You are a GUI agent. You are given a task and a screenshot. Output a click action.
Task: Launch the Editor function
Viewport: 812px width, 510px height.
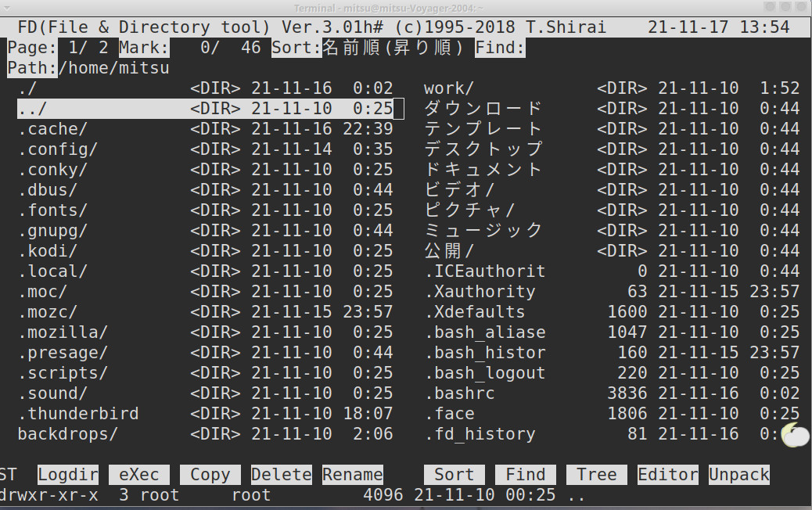(667, 475)
